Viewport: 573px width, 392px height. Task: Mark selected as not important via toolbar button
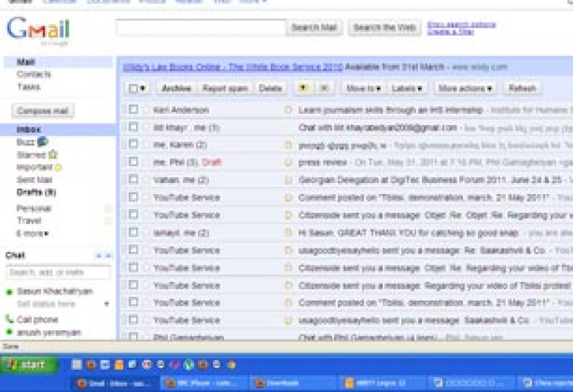(324, 88)
